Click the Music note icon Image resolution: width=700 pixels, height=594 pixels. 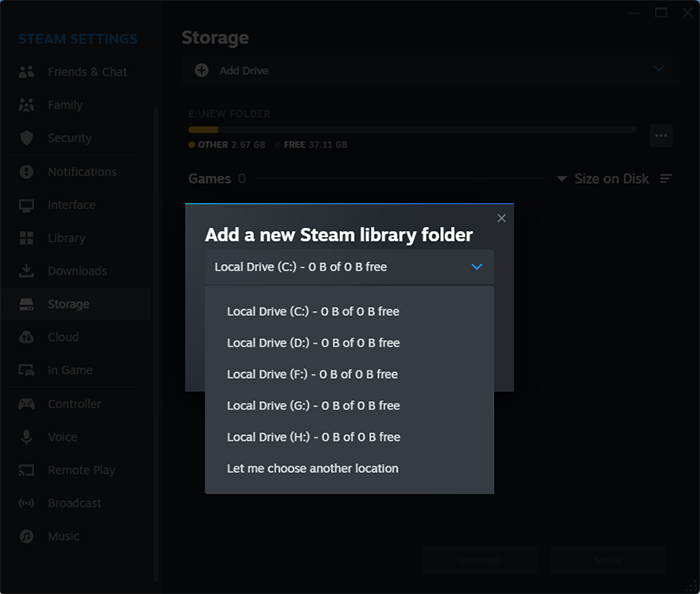[x=26, y=536]
